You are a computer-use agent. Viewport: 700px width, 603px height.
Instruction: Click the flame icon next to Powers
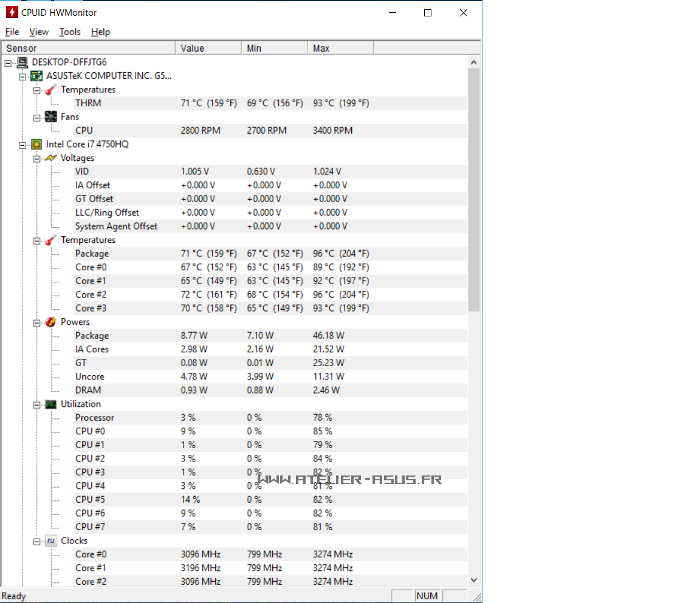(51, 322)
